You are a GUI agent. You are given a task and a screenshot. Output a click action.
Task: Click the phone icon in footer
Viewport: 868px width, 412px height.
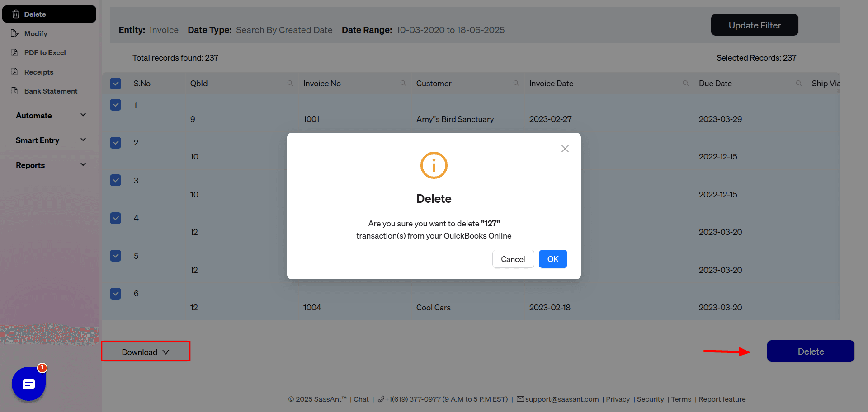click(x=381, y=399)
